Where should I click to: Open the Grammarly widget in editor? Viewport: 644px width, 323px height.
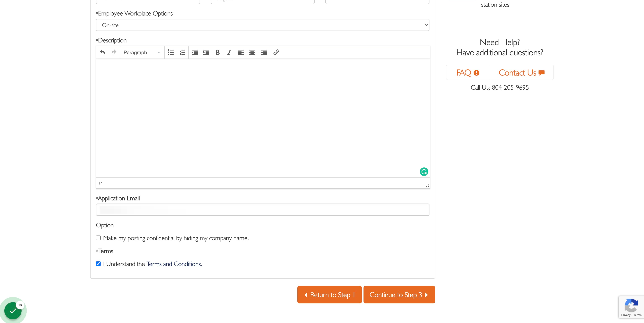pyautogui.click(x=424, y=172)
